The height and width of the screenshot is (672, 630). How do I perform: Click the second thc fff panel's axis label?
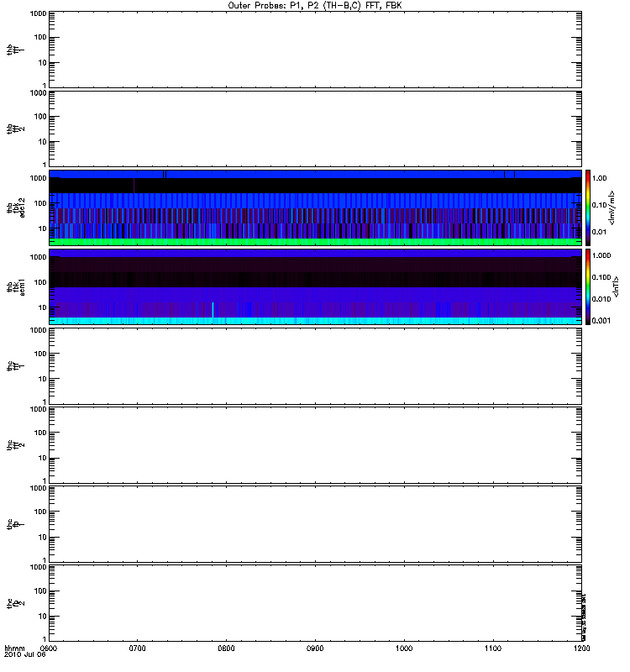click(x=15, y=445)
